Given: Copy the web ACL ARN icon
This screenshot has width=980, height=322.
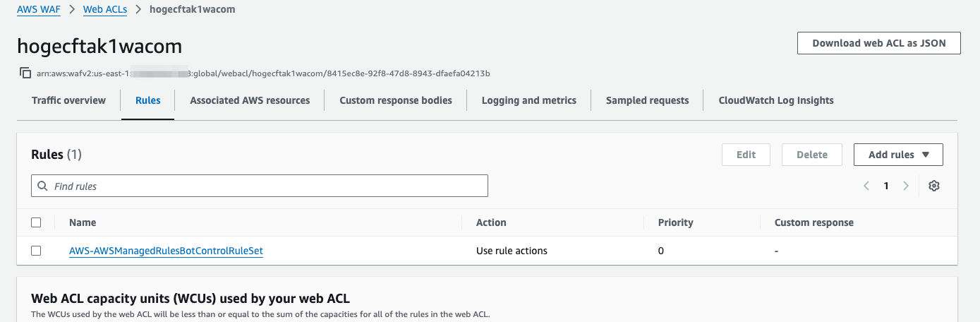Looking at the screenshot, I should [25, 73].
